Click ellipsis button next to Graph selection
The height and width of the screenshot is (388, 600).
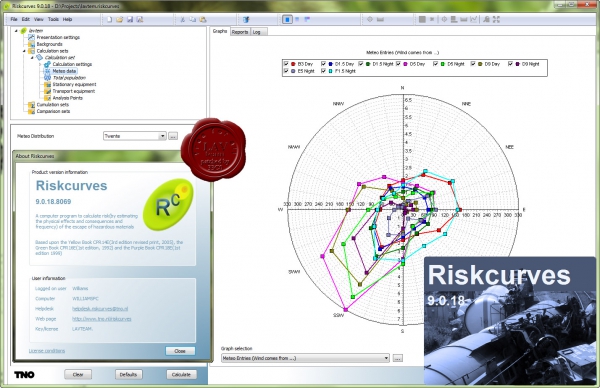pyautogui.click(x=398, y=358)
